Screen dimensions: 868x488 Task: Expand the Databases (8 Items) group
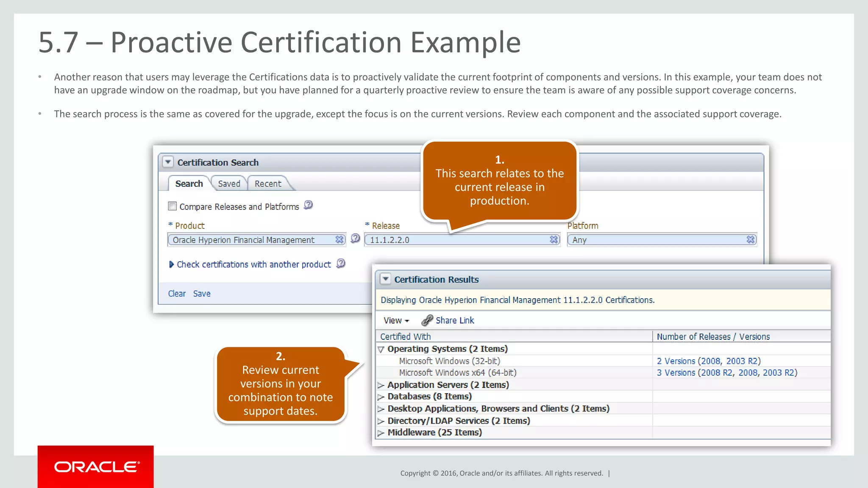coord(381,397)
